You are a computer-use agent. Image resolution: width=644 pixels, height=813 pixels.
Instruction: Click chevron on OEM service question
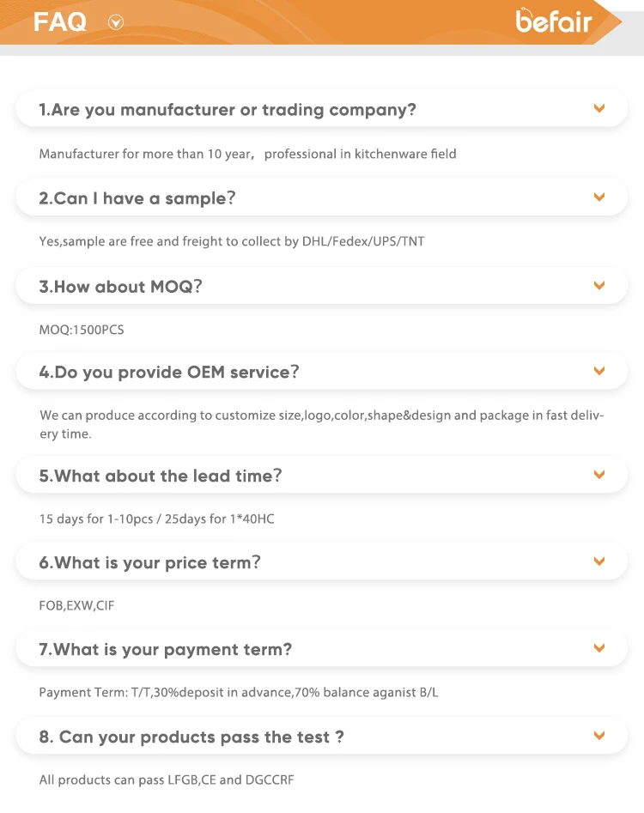[x=599, y=371]
